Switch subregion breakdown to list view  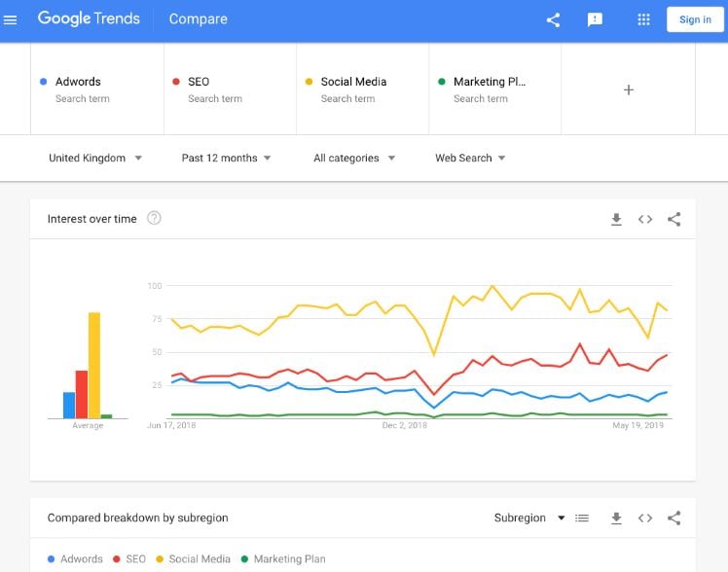point(582,518)
